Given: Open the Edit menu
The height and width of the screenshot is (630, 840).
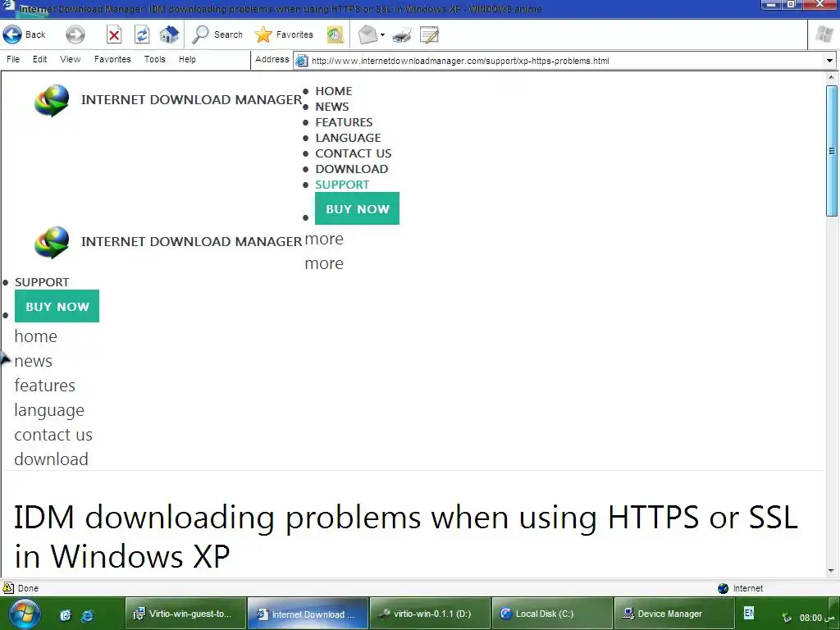Looking at the screenshot, I should point(39,59).
